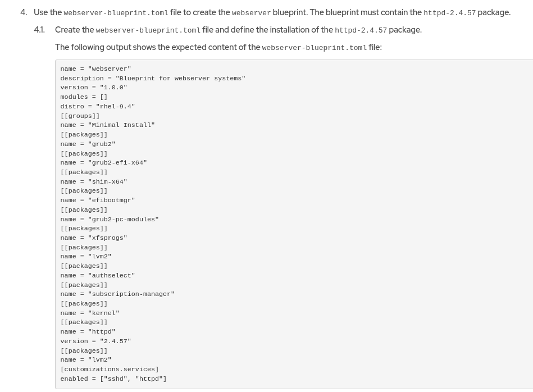Click the name = "shim-x64" line
The image size is (533, 392).
tap(94, 181)
